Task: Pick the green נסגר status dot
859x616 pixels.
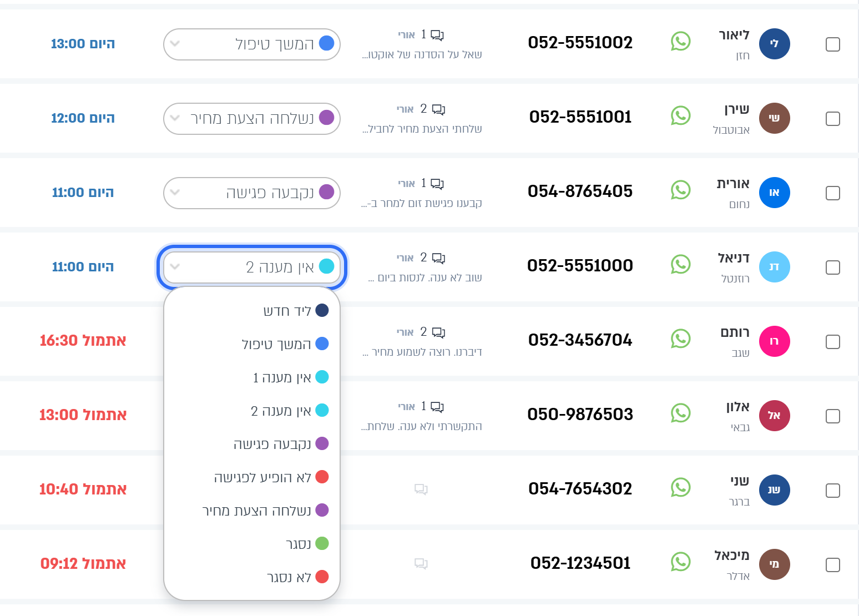Action: click(x=322, y=543)
